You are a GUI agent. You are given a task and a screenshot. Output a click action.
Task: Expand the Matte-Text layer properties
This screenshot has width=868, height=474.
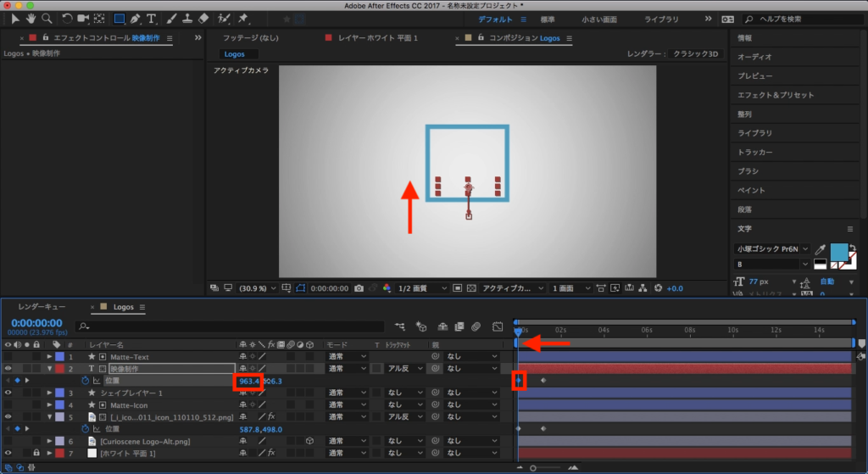49,357
